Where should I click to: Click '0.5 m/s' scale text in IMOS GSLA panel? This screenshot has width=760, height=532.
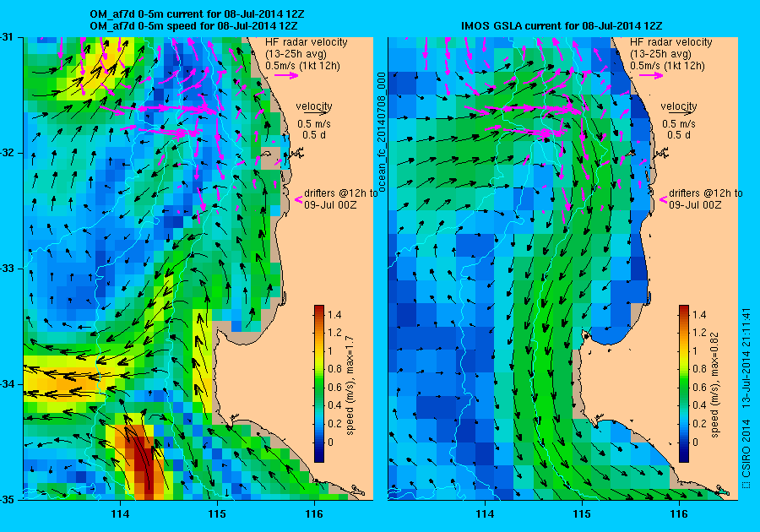(x=679, y=124)
